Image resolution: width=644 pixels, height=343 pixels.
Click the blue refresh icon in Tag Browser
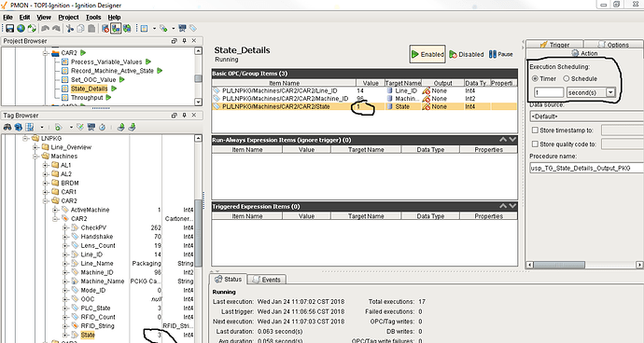coord(18,127)
